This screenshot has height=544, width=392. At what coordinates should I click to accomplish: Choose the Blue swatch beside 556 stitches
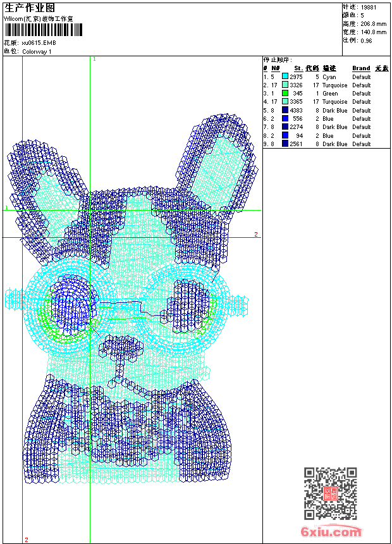click(285, 118)
